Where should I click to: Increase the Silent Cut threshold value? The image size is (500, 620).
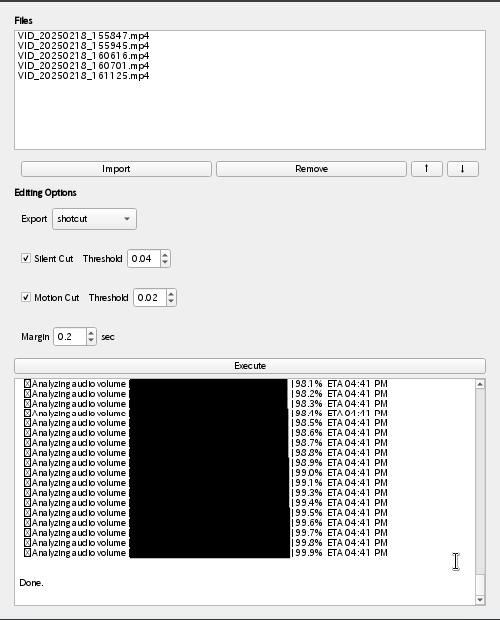coord(165,255)
